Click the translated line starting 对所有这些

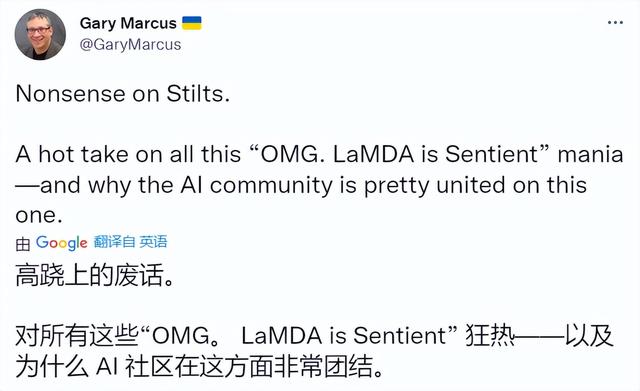314,336
